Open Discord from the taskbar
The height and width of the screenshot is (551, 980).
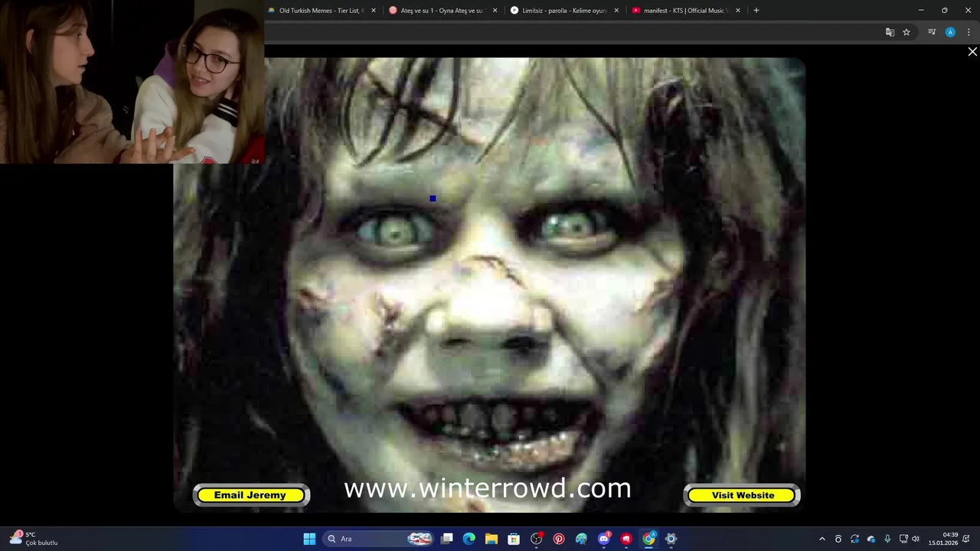click(x=604, y=539)
